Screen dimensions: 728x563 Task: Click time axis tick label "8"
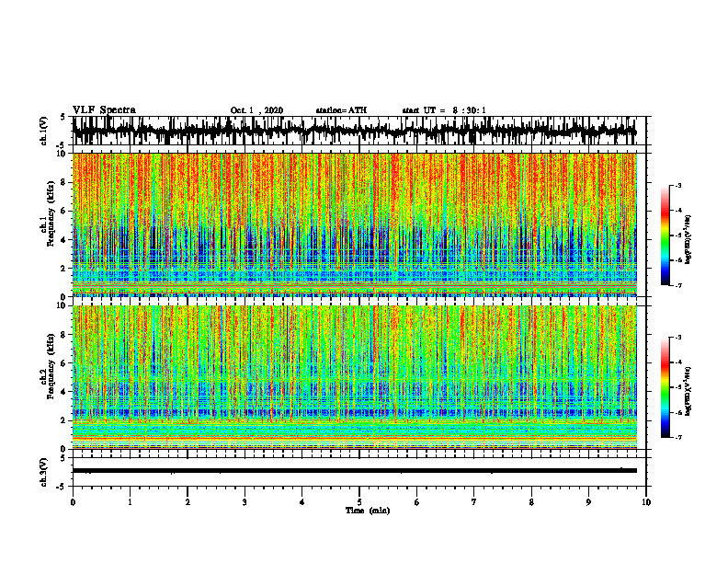click(531, 502)
